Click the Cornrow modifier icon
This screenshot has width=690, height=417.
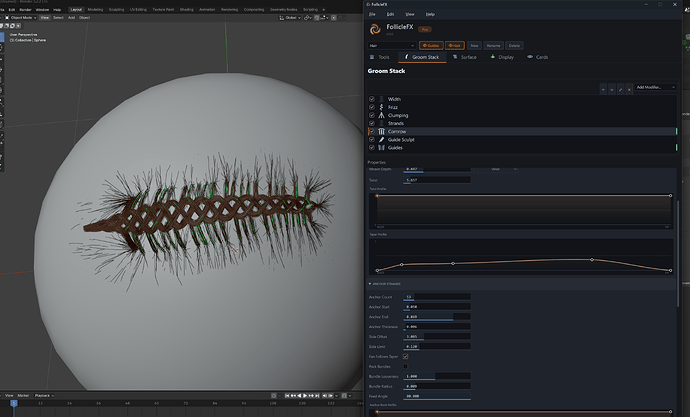pos(382,132)
